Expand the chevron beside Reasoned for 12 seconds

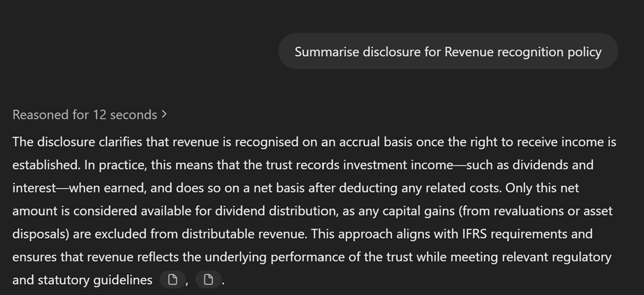tap(165, 114)
